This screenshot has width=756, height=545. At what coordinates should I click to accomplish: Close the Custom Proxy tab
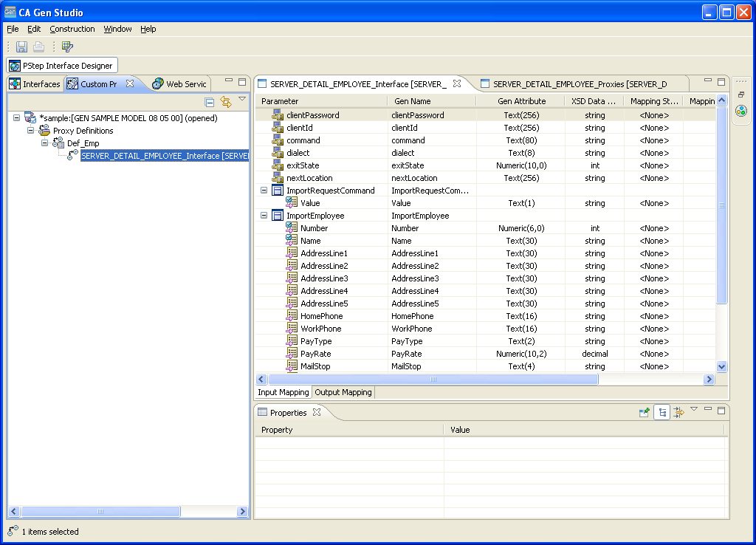130,83
